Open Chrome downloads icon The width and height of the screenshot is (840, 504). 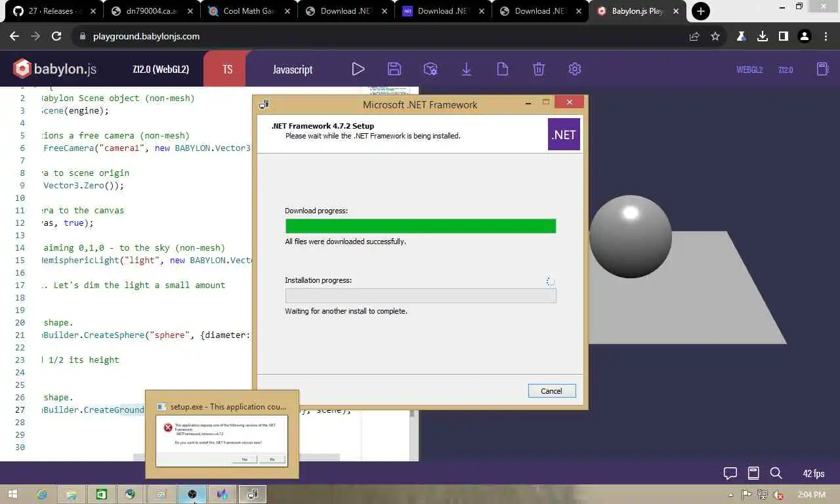point(763,37)
